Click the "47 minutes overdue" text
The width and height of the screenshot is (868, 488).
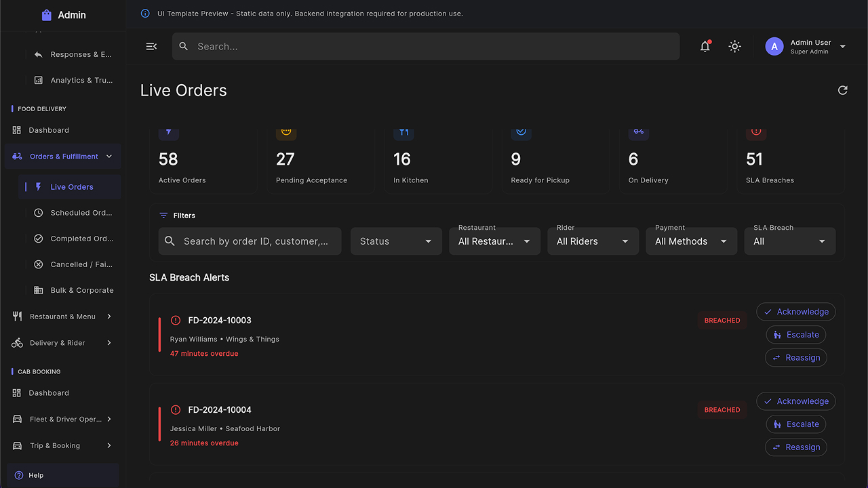pyautogui.click(x=204, y=354)
